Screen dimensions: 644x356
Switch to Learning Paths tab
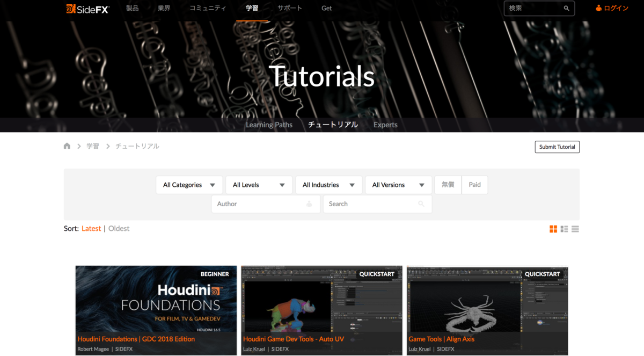[x=269, y=125]
